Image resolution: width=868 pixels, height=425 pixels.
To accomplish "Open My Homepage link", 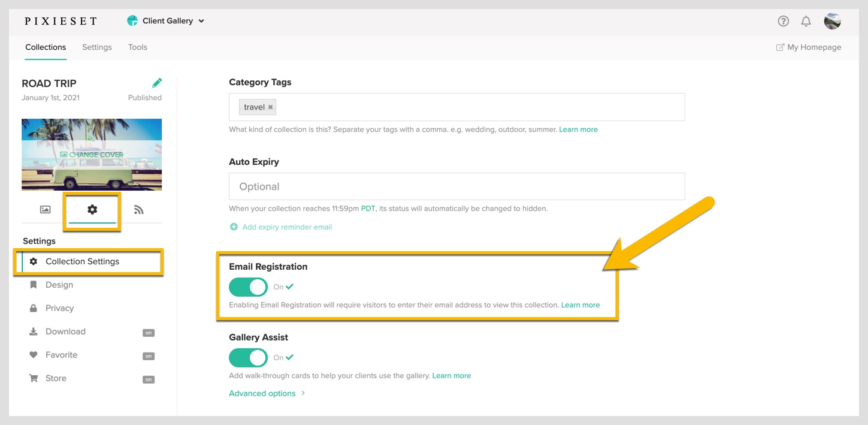I will tap(809, 47).
